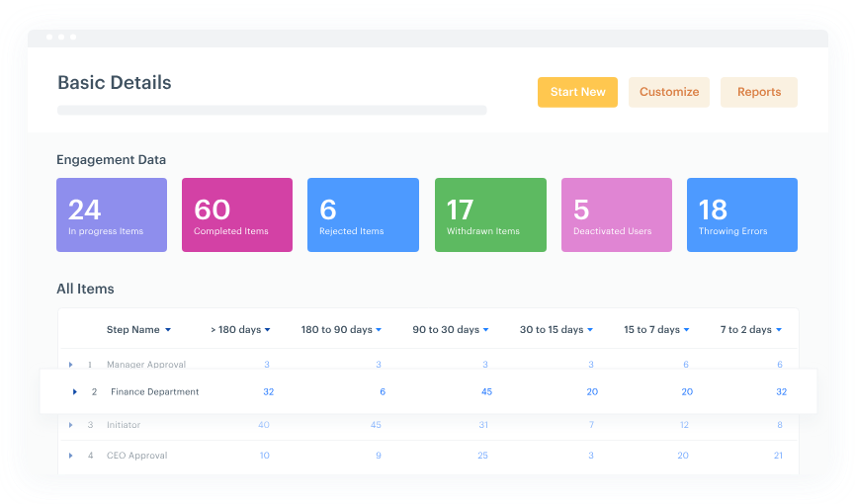Screen dimensions: 855x504
Task: Open the Reports button
Action: pyautogui.click(x=758, y=92)
